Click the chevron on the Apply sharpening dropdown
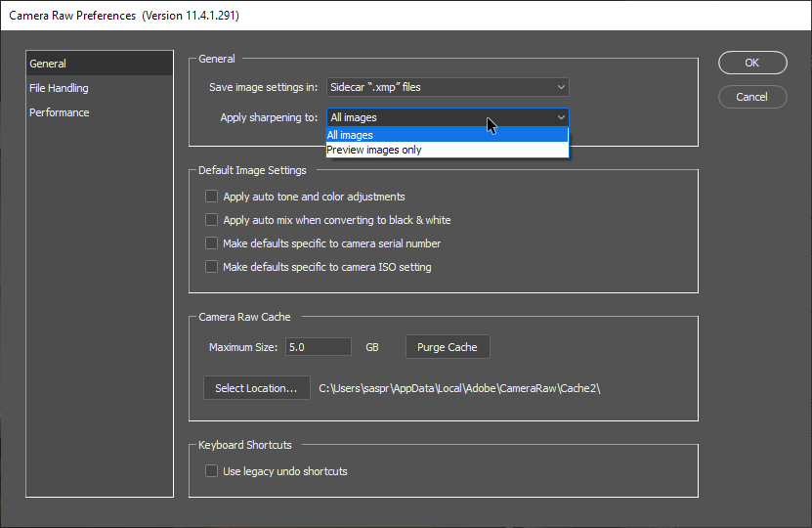This screenshot has width=812, height=528. pos(560,117)
